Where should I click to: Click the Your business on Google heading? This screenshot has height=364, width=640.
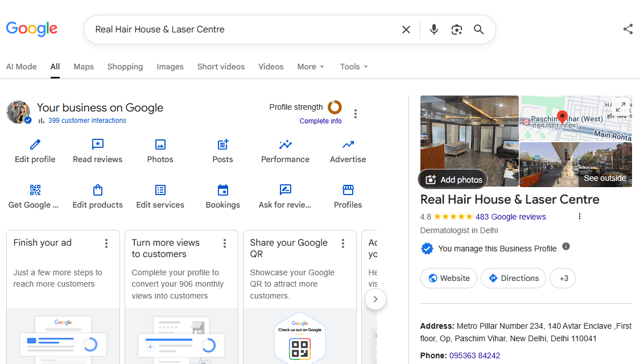point(100,107)
